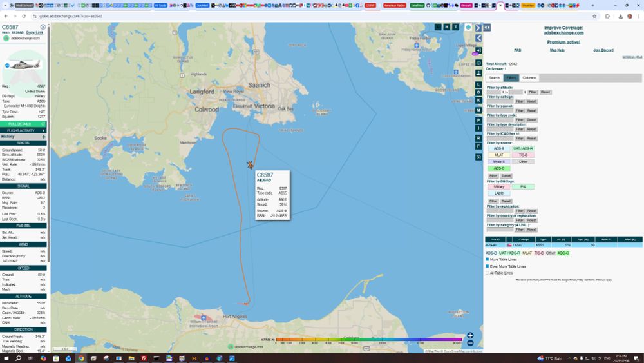Click the Premium active! link
Screen dimensions: 644x363
(563, 43)
